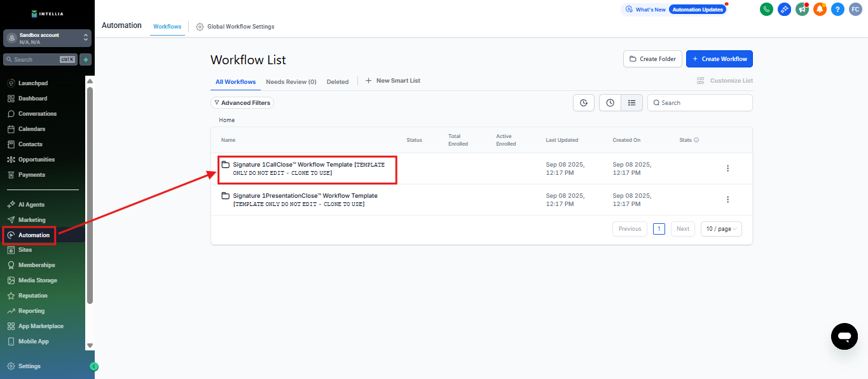The image size is (868, 379).
Task: Open the orange notifications bell
Action: (x=820, y=10)
